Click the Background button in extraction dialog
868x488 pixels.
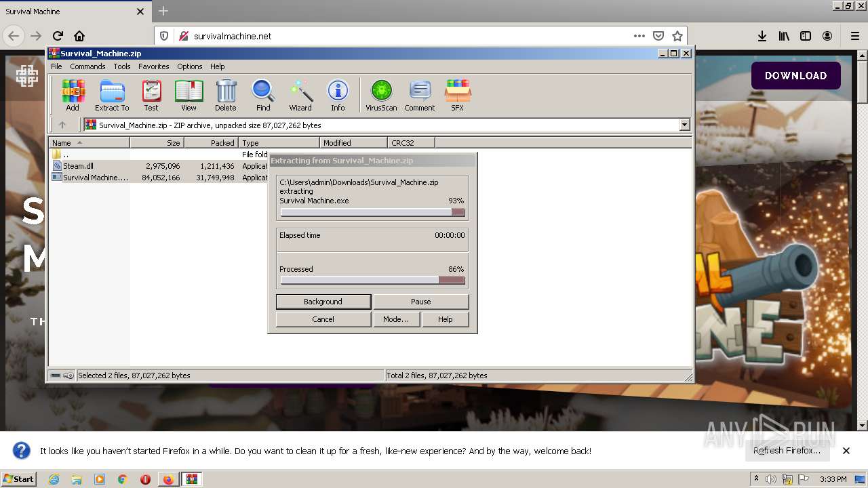323,302
